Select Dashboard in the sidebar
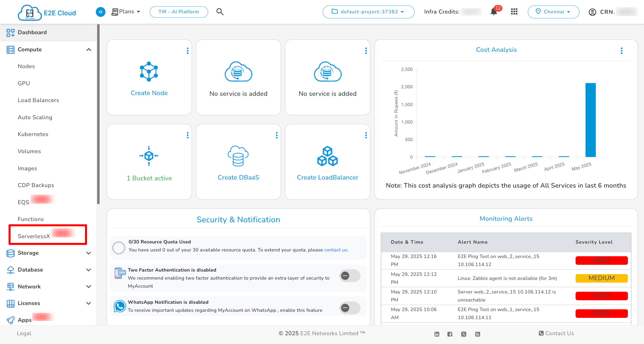The image size is (644, 344). [32, 32]
